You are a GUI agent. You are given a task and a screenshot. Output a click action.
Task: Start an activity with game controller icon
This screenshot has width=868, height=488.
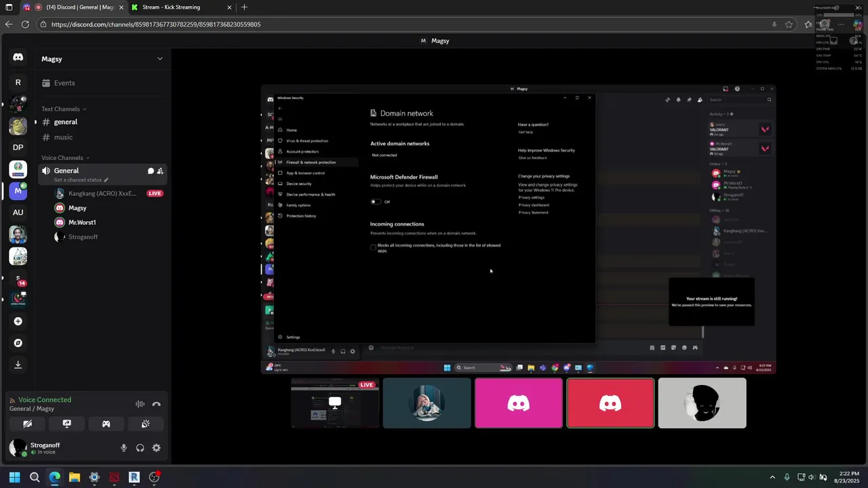106,424
